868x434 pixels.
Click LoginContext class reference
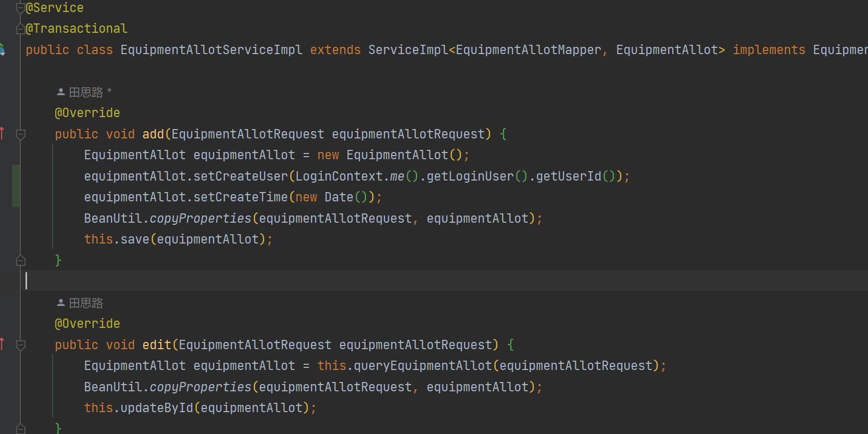tap(339, 176)
